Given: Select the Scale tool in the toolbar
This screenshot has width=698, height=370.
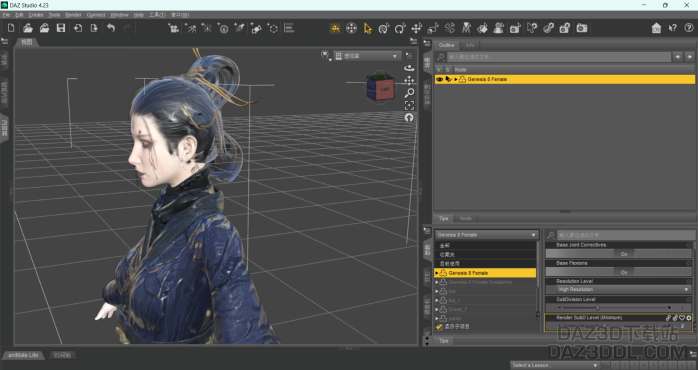Looking at the screenshot, I should 433,28.
